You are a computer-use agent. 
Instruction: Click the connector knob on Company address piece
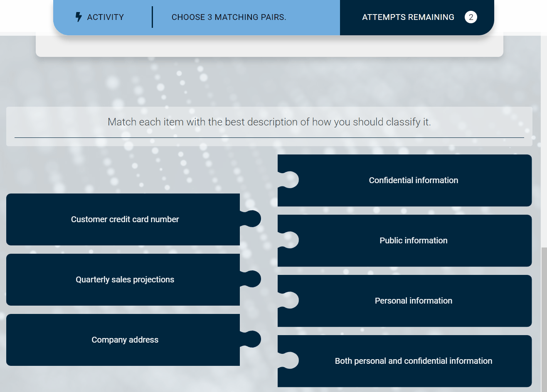pyautogui.click(x=252, y=339)
